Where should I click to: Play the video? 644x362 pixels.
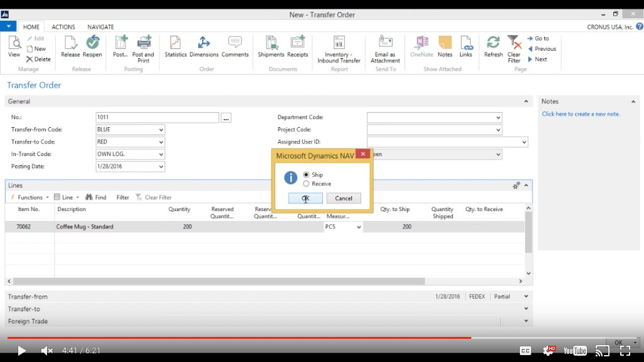coord(21,351)
